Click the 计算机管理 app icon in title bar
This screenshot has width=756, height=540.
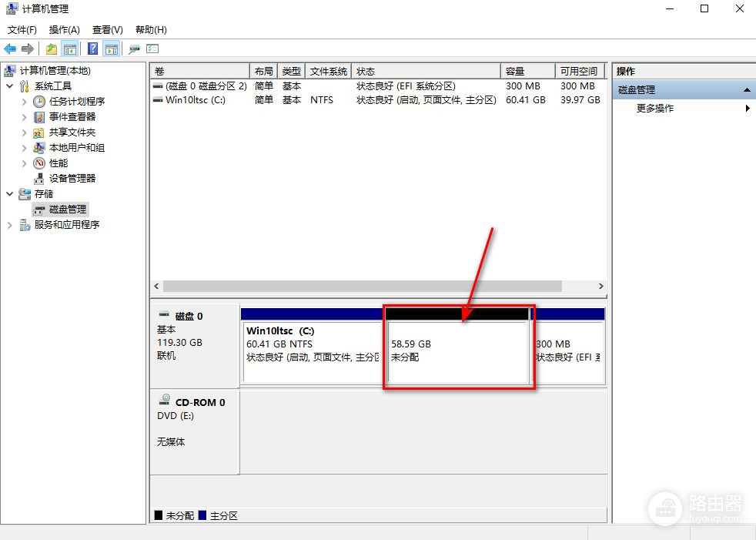point(12,8)
